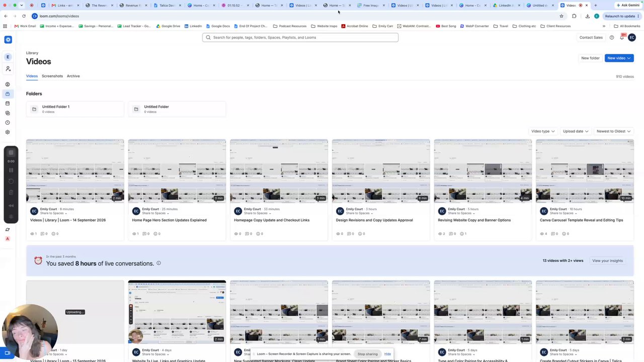Click the help question mark icon
The height and width of the screenshot is (362, 644).
click(x=612, y=37)
